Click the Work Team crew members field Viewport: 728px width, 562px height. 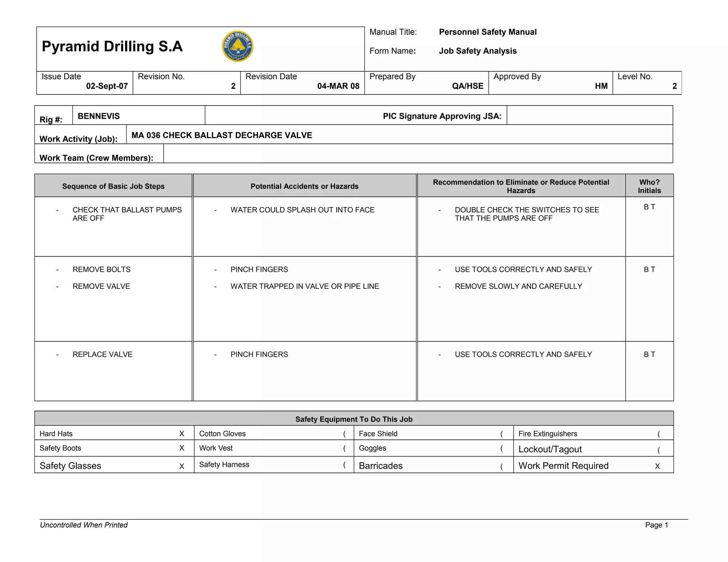pos(418,154)
